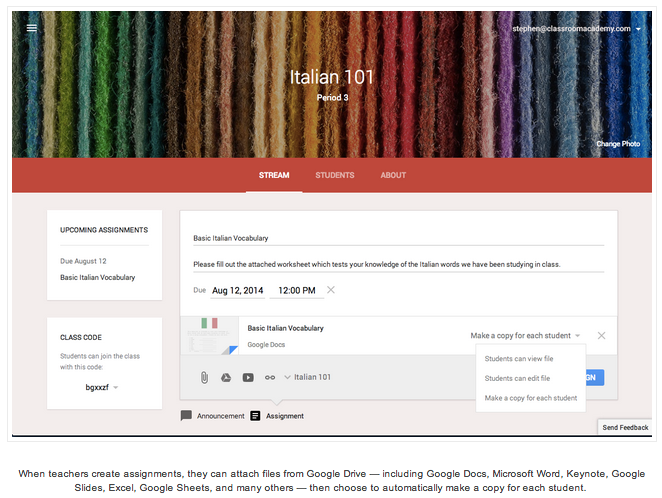This screenshot has height=498, width=662.
Task: Choose Students can edit file option
Action: point(517,378)
